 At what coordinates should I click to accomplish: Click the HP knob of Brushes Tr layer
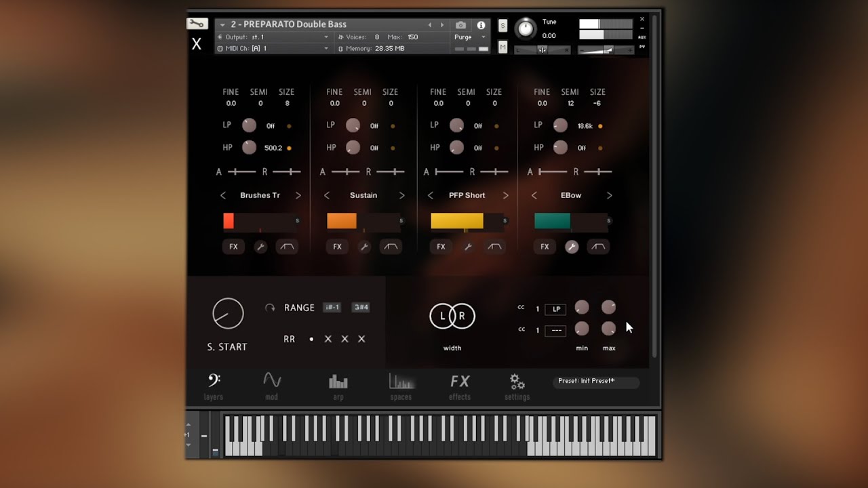250,147
